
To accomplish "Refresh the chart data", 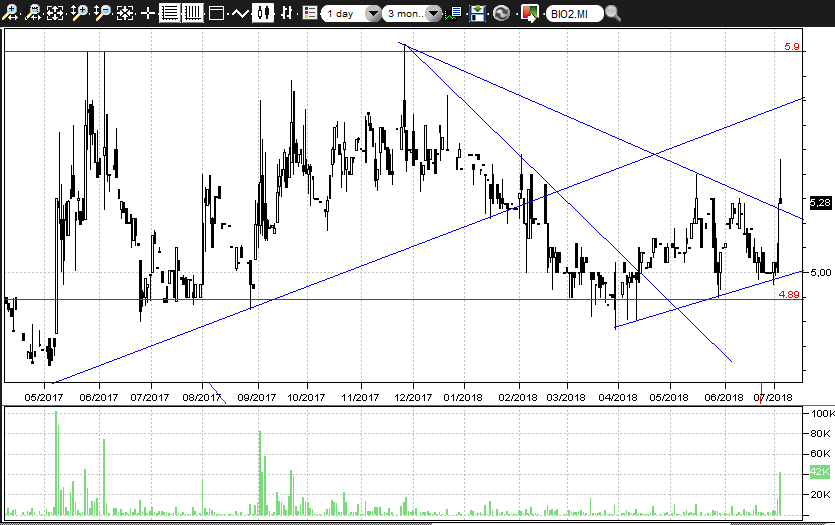I will (501, 13).
